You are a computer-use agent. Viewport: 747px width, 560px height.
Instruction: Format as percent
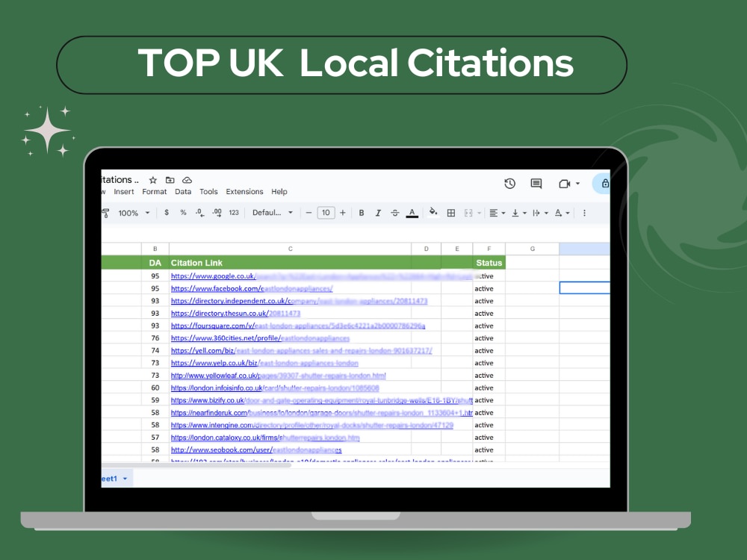click(x=183, y=212)
